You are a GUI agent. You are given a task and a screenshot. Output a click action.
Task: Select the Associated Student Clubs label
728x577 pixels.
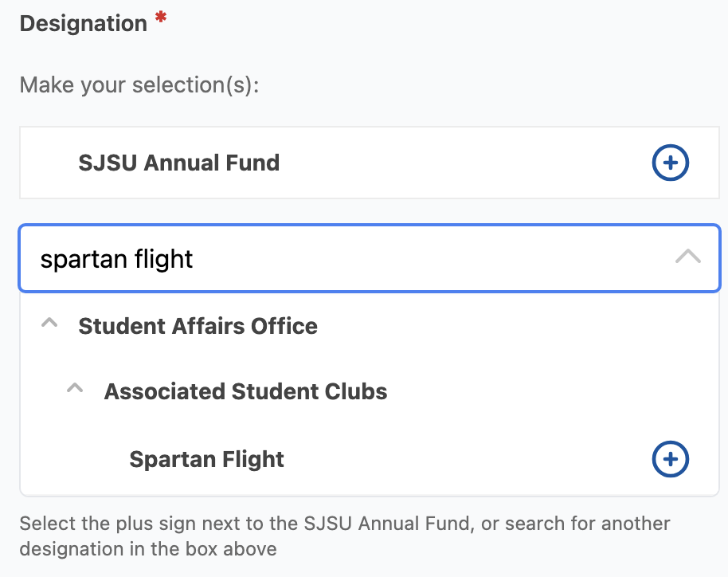[245, 391]
